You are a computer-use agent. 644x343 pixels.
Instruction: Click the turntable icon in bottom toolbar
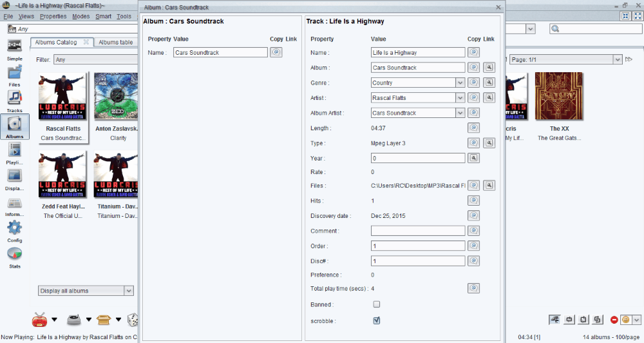(x=74, y=319)
